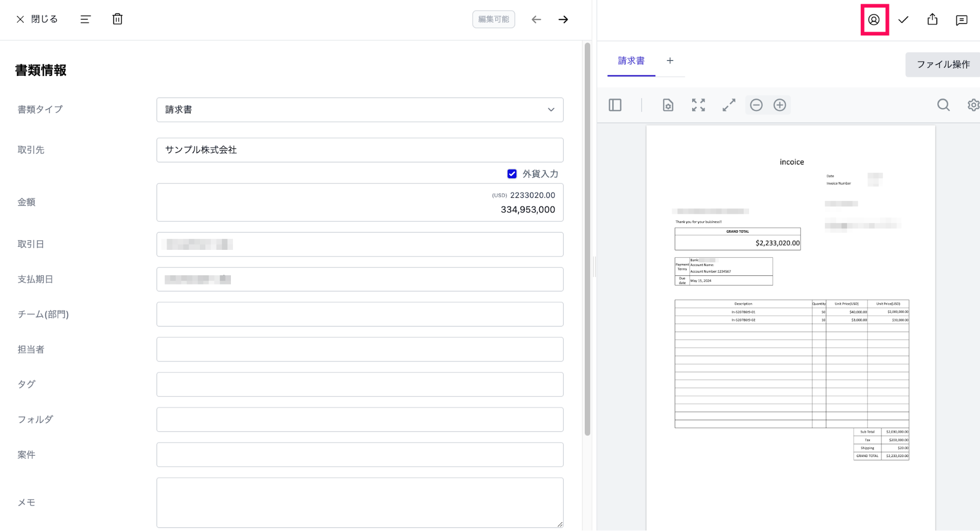The image size is (980, 531).
Task: Add a new tab with plus button
Action: coord(670,61)
